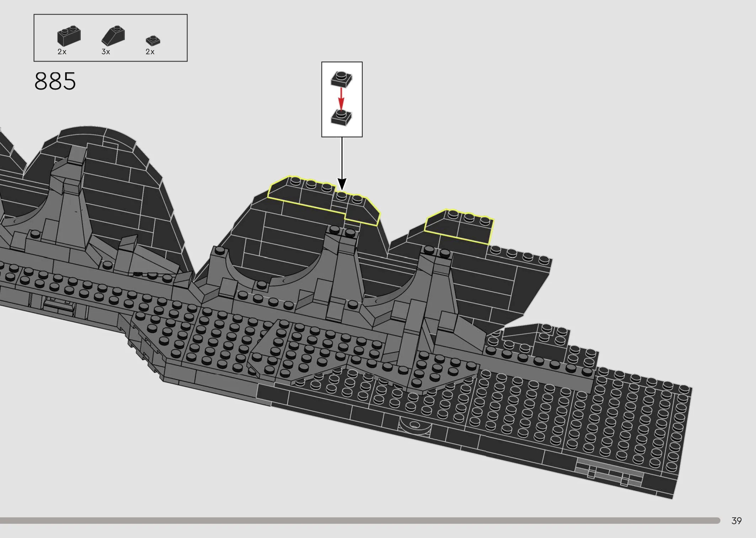Click the '2x' quantity under the 1x1 plate
The height and width of the screenshot is (538, 756).
pos(150,52)
